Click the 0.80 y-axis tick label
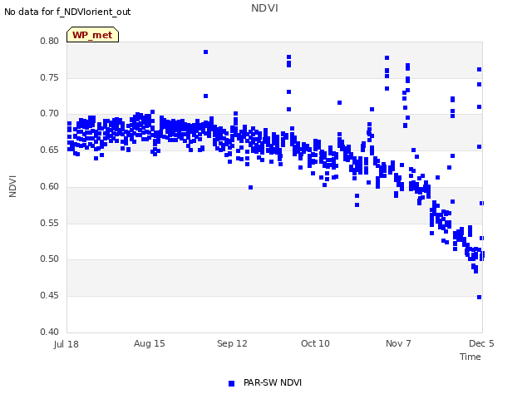The width and height of the screenshot is (532, 399). (x=50, y=41)
